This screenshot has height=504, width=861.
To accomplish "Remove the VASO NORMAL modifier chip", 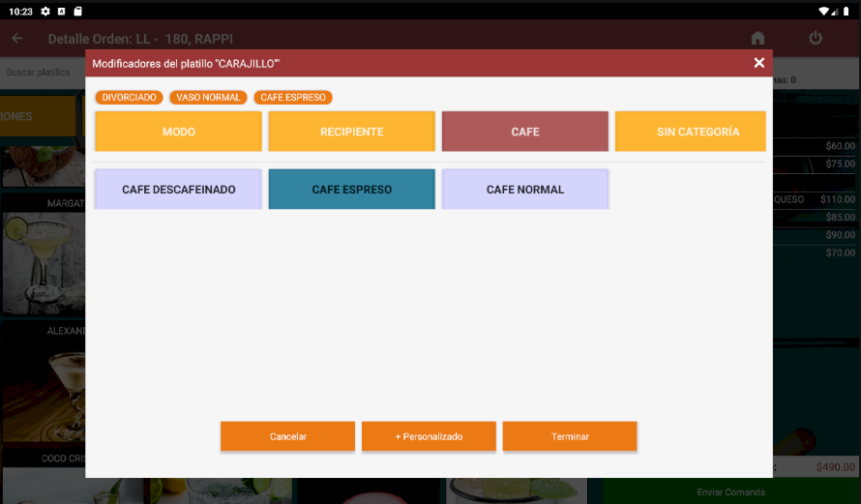I will (208, 97).
